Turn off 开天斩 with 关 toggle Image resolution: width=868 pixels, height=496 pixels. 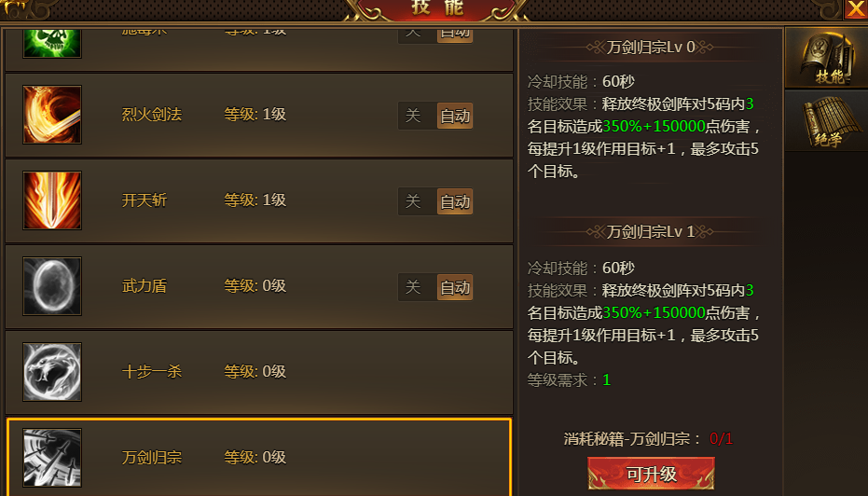tap(413, 201)
